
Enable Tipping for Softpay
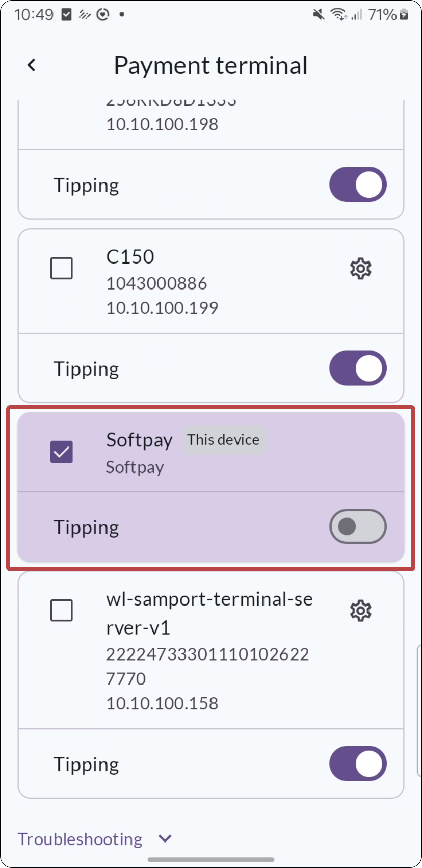(358, 527)
